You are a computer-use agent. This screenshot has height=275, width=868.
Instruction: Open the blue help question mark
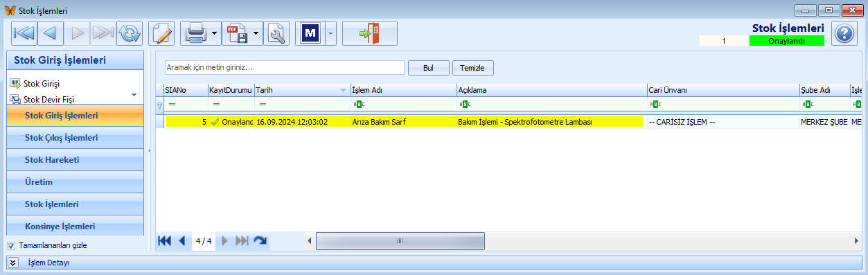pos(843,33)
